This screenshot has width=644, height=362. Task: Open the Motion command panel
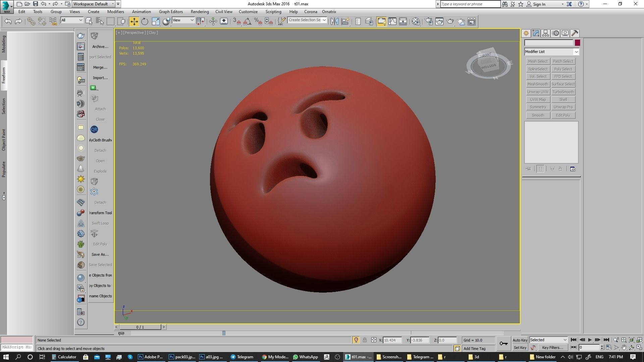click(x=555, y=33)
